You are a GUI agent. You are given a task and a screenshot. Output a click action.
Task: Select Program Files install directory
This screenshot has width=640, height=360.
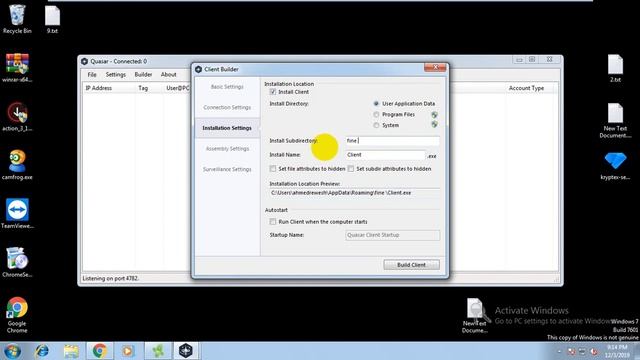pyautogui.click(x=376, y=114)
